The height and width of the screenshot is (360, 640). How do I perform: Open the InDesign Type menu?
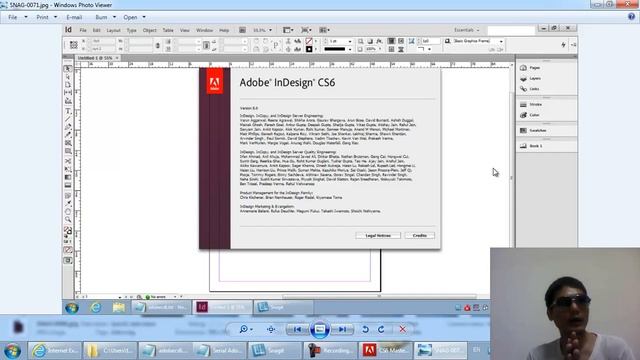coord(131,30)
